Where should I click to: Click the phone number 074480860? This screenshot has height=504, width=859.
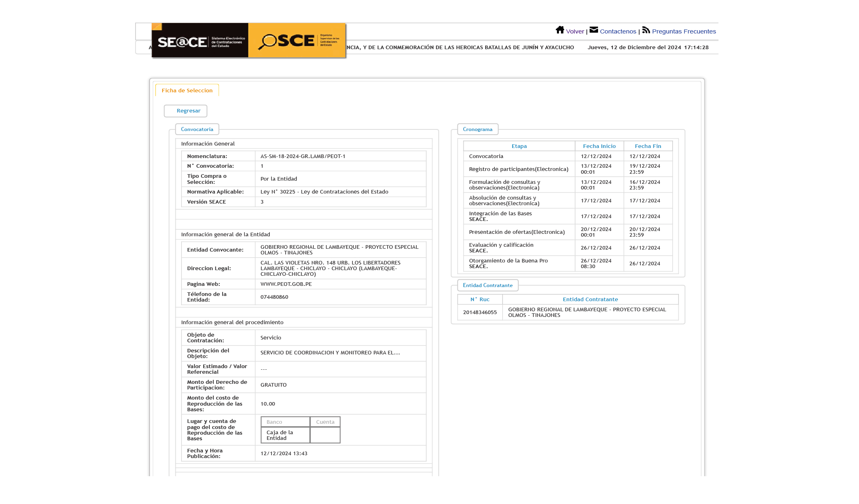[274, 297]
